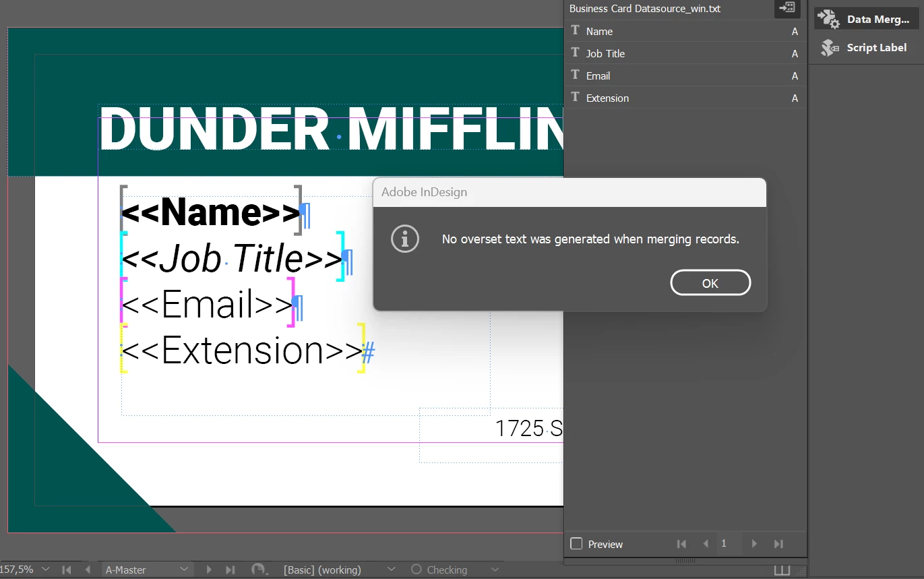Go to last page in status bar
924x579 pixels.
click(x=230, y=570)
